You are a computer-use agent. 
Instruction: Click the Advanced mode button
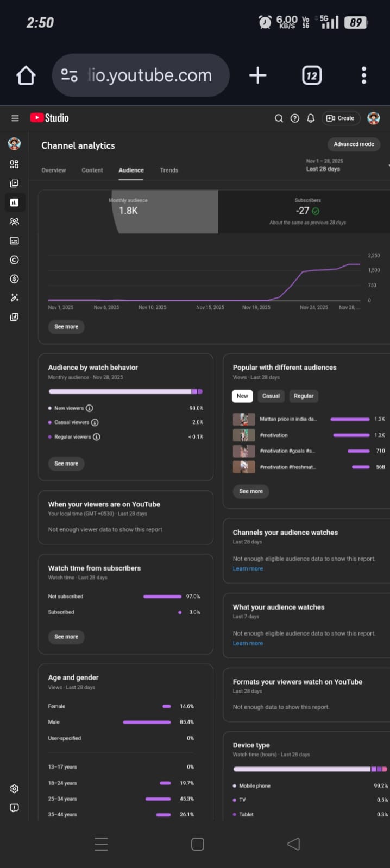pyautogui.click(x=354, y=144)
